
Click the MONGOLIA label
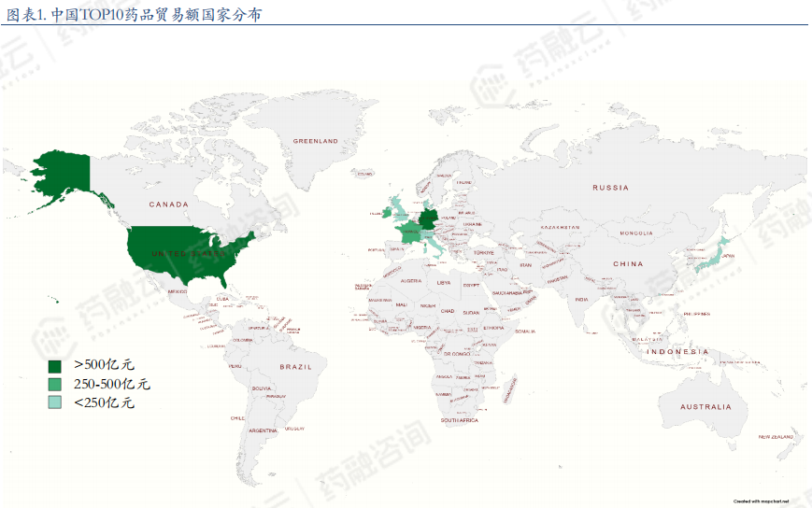point(636,233)
